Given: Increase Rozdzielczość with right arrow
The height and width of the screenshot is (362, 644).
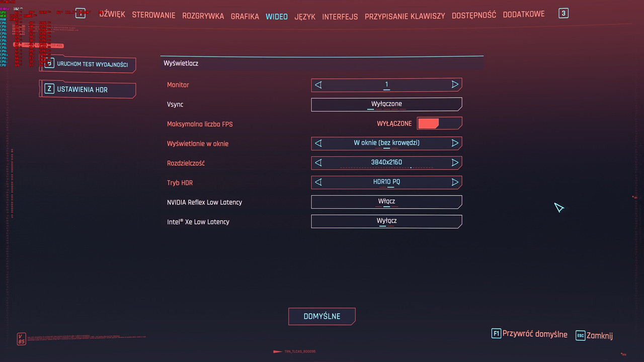Looking at the screenshot, I should [x=455, y=162].
